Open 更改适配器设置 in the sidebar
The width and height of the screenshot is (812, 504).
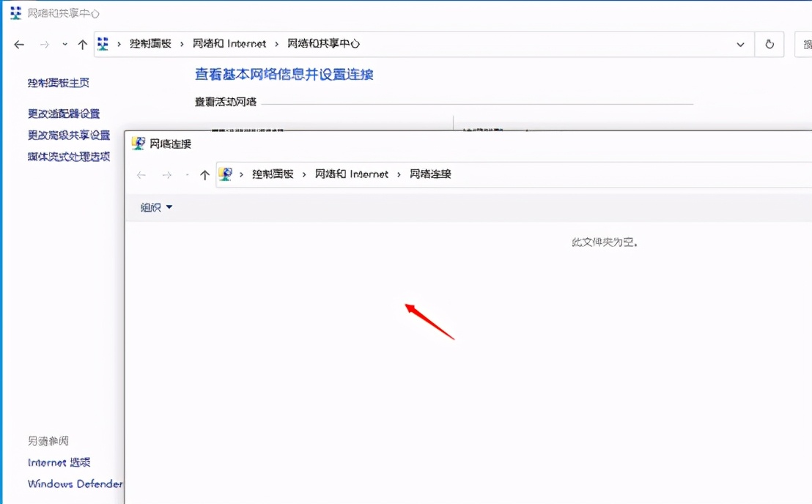(x=60, y=114)
